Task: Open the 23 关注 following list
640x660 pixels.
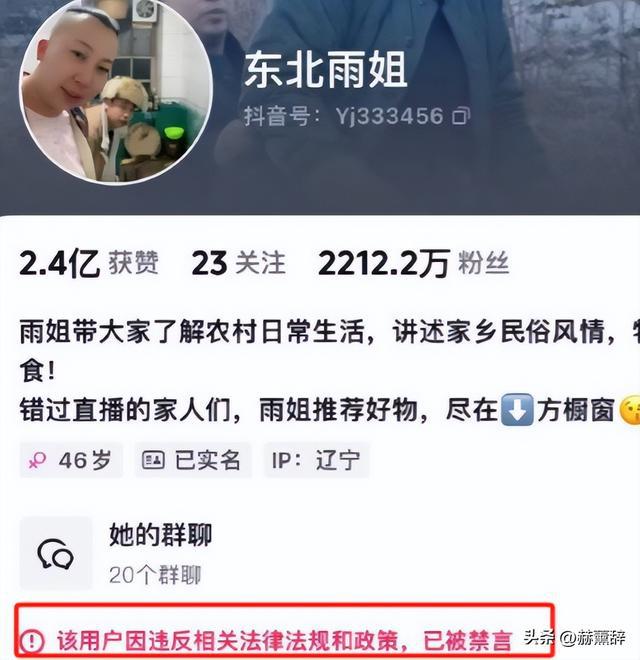Action: coord(238,264)
